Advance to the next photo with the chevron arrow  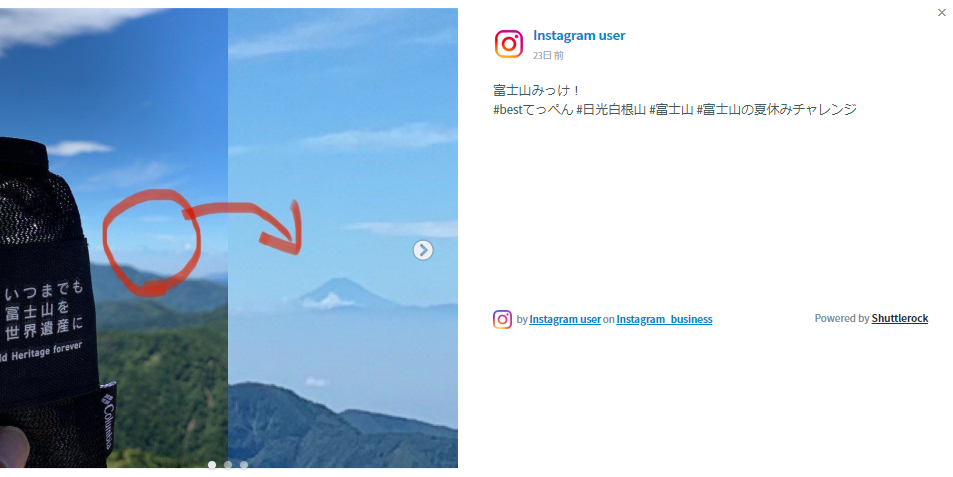click(x=423, y=250)
